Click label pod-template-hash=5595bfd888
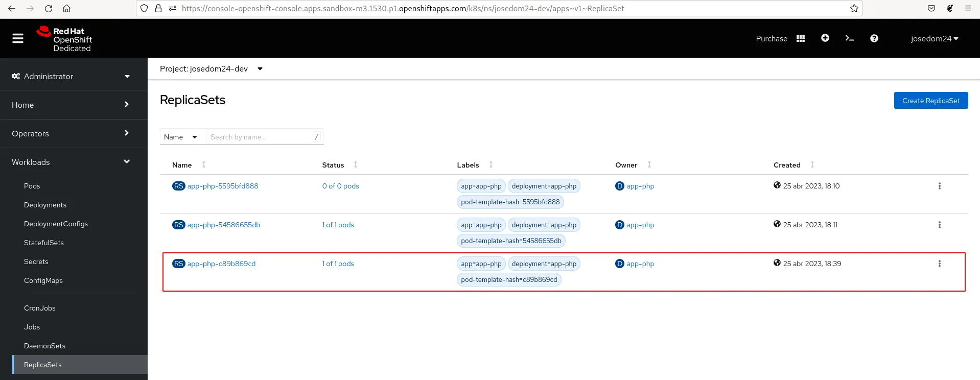The height and width of the screenshot is (380, 980). point(510,202)
